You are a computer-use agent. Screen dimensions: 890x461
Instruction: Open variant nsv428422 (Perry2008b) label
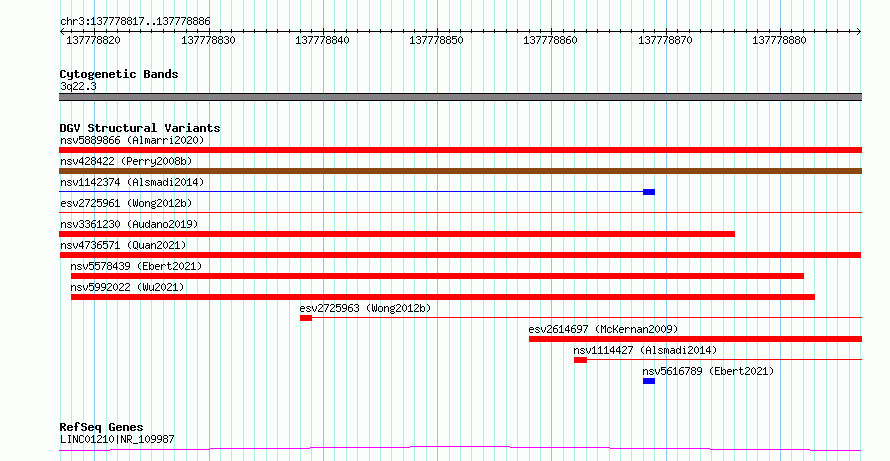(126, 161)
